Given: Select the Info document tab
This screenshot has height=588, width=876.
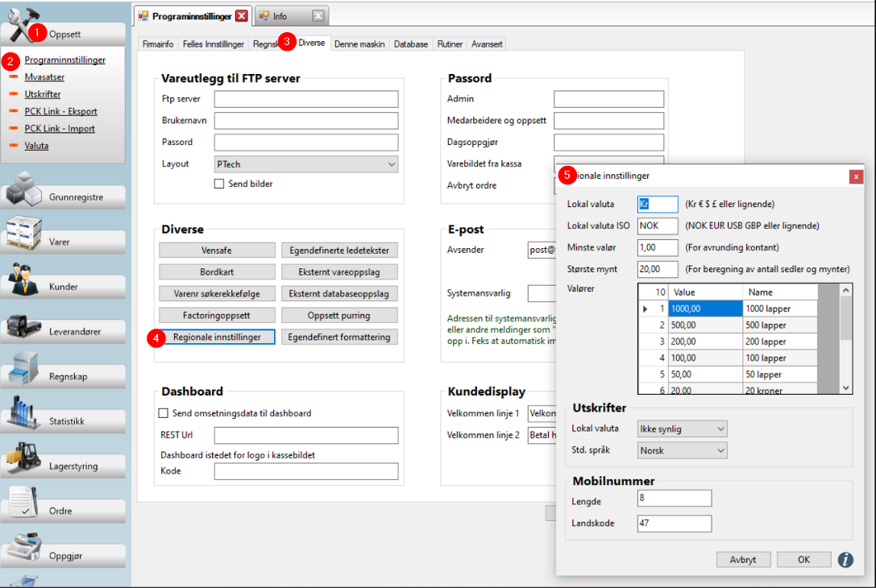Looking at the screenshot, I should pyautogui.click(x=292, y=16).
